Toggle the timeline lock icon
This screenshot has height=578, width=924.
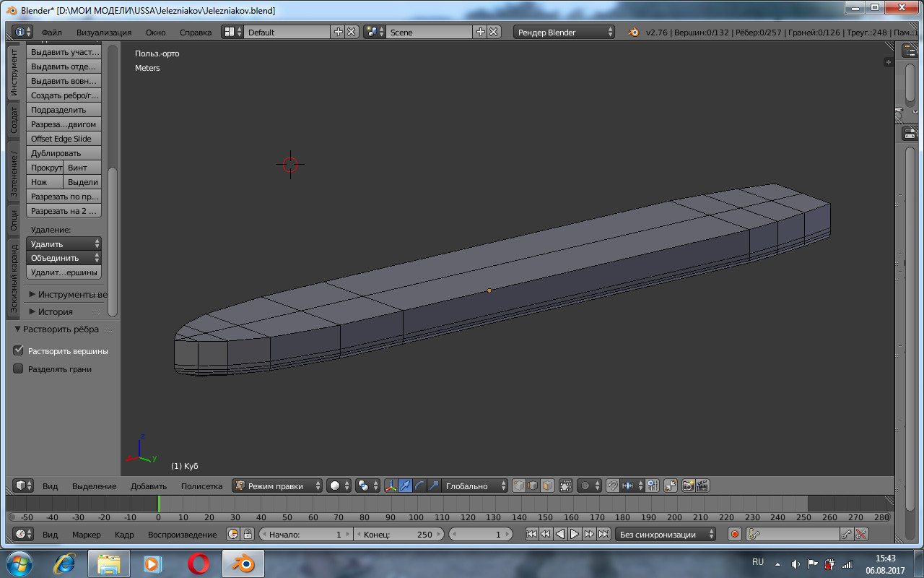click(x=248, y=535)
